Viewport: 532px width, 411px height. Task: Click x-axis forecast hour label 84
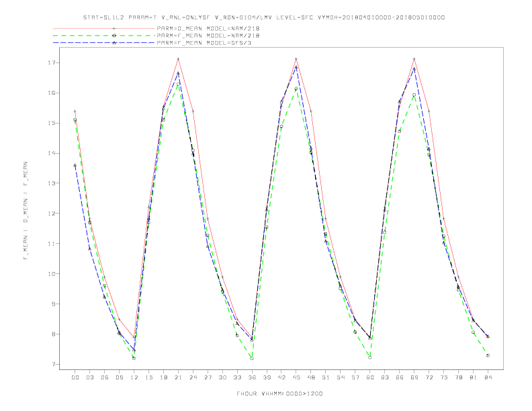[488, 377]
